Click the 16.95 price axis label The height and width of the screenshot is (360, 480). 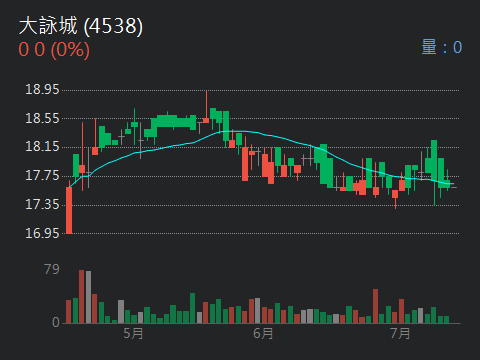pyautogui.click(x=42, y=233)
